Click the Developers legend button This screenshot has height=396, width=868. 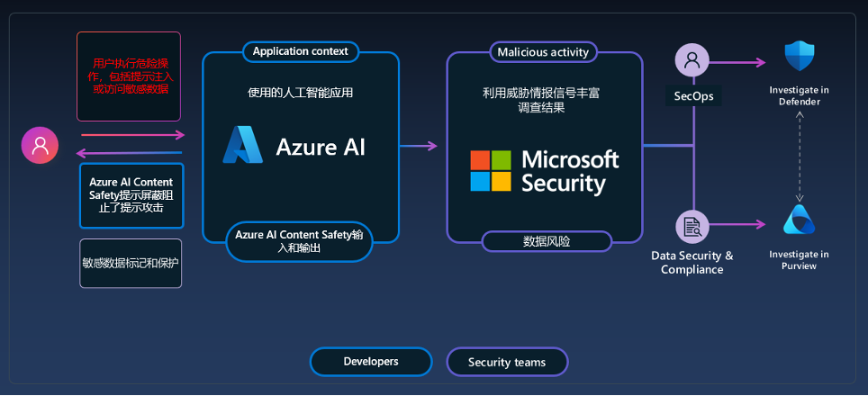click(x=371, y=362)
